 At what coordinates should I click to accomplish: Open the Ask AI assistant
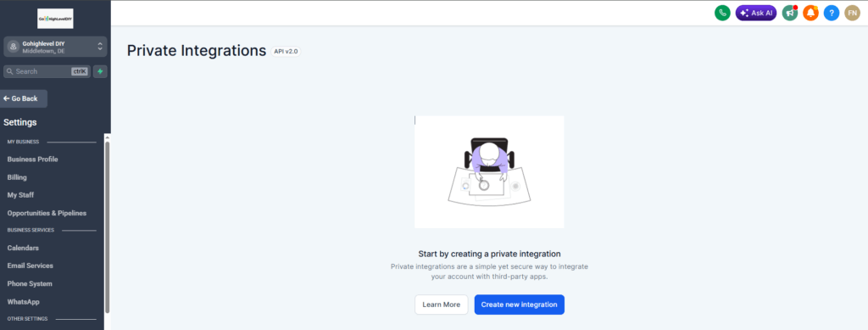[756, 13]
